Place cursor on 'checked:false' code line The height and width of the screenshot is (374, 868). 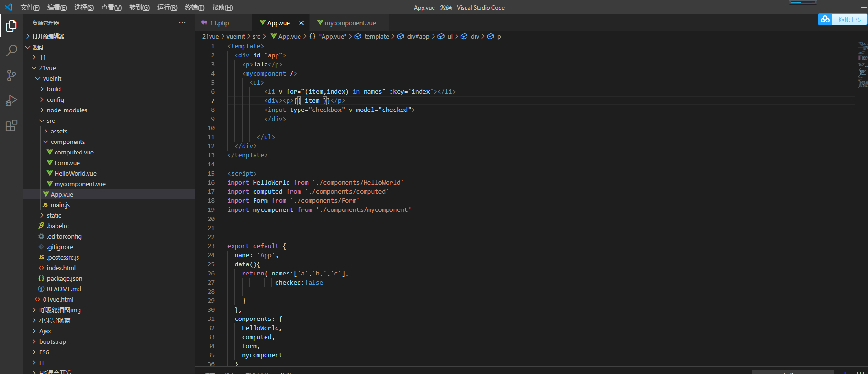click(x=299, y=282)
